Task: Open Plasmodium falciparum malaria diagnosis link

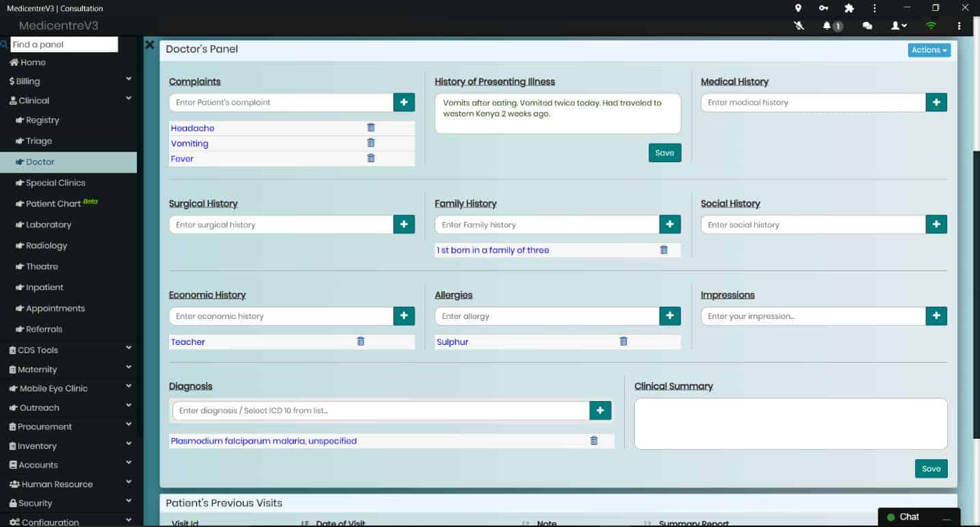Action: (263, 441)
